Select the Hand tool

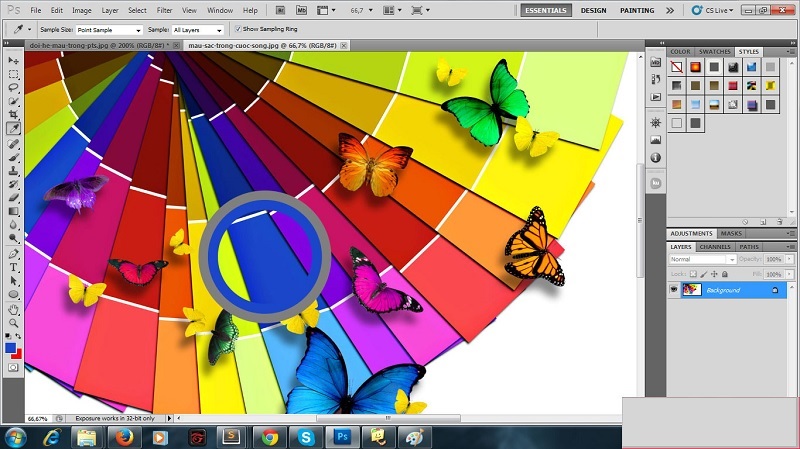tap(14, 309)
